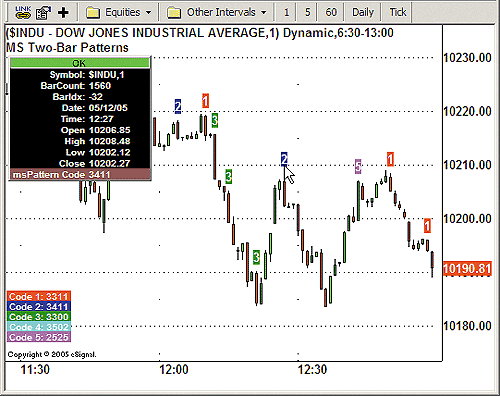Click the LINK chain icon
Screen dimensions: 500x396
point(23,12)
